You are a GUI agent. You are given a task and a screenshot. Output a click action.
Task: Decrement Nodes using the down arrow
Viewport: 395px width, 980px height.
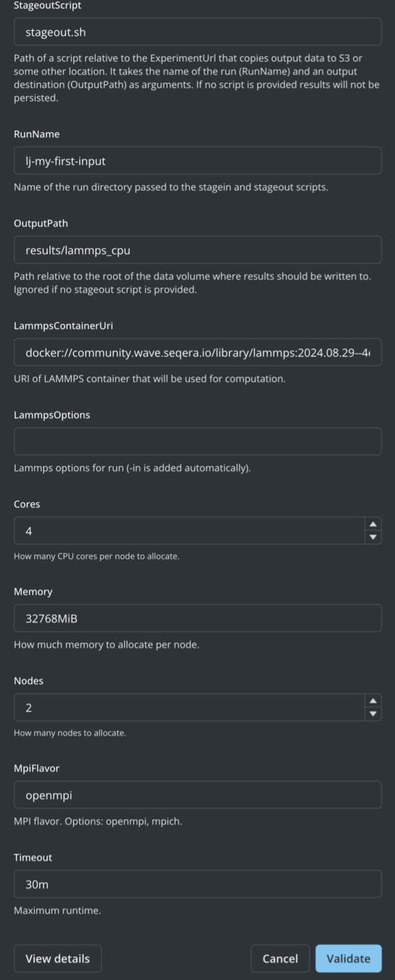(x=373, y=713)
